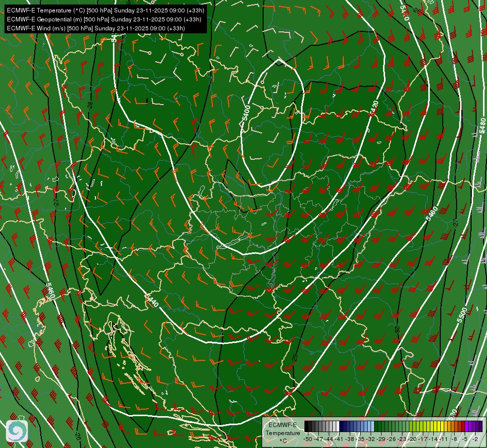Image resolution: width=487 pixels, height=448 pixels.
Task: Click the -8 value in the temperature legend
Action: (454, 439)
